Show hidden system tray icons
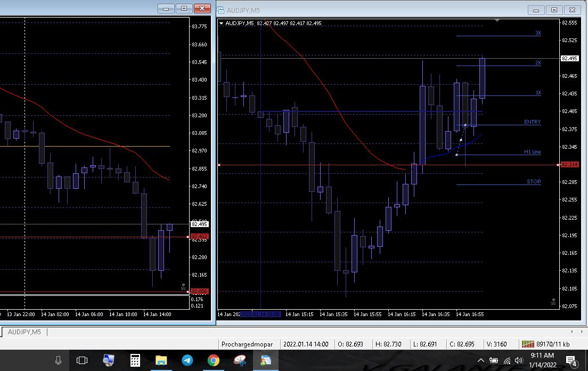The image size is (588, 371). coord(481,361)
